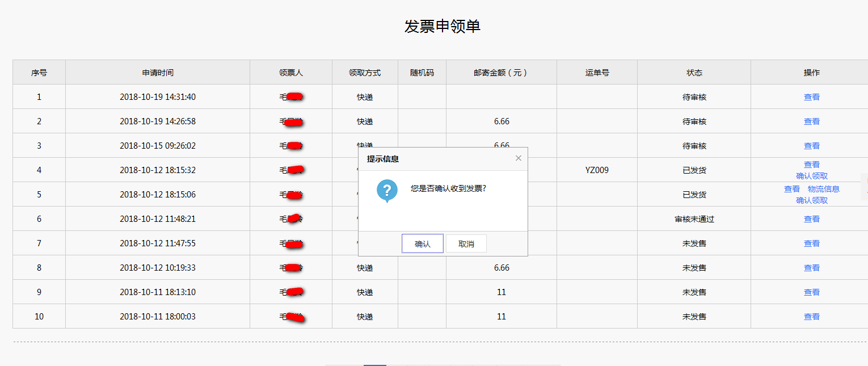Click the 邮寄金额（元） column header
This screenshot has height=366, width=868.
click(502, 73)
